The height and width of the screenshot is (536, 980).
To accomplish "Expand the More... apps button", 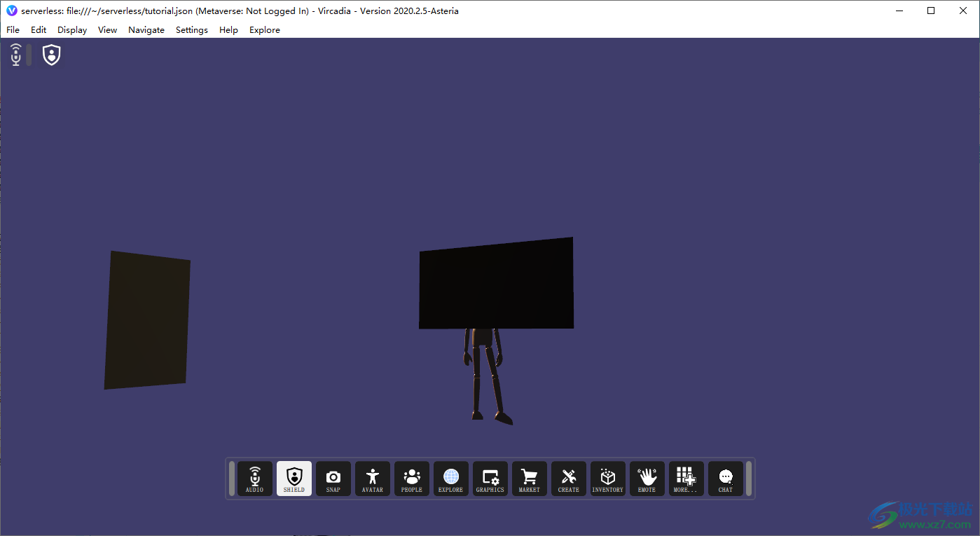I will coord(686,479).
